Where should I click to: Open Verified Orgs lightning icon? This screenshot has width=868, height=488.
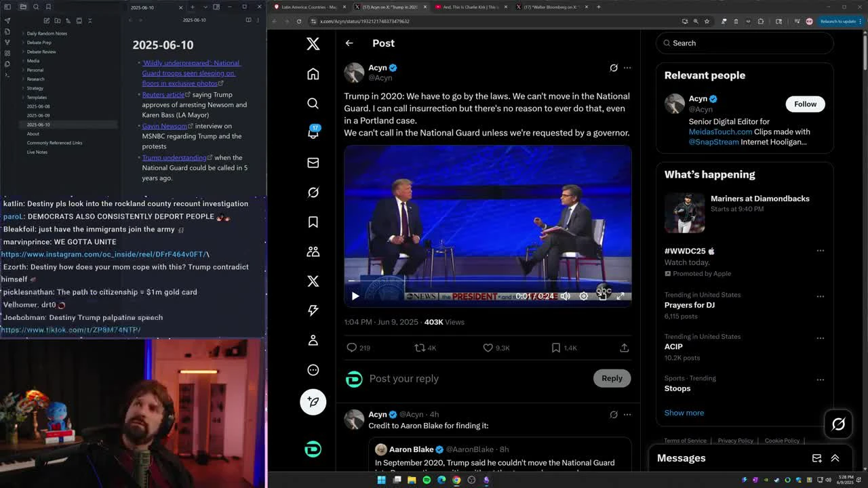pyautogui.click(x=313, y=310)
